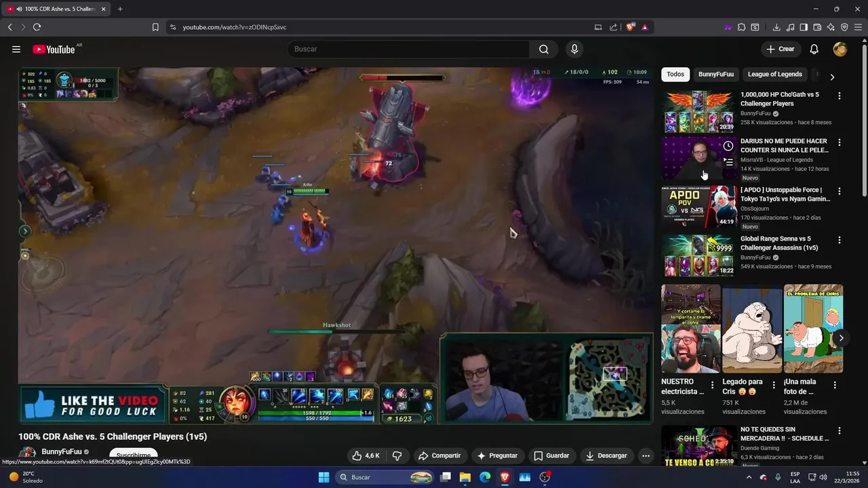Open the Leo AI sparkle icon
The height and width of the screenshot is (488, 868).
click(x=831, y=27)
